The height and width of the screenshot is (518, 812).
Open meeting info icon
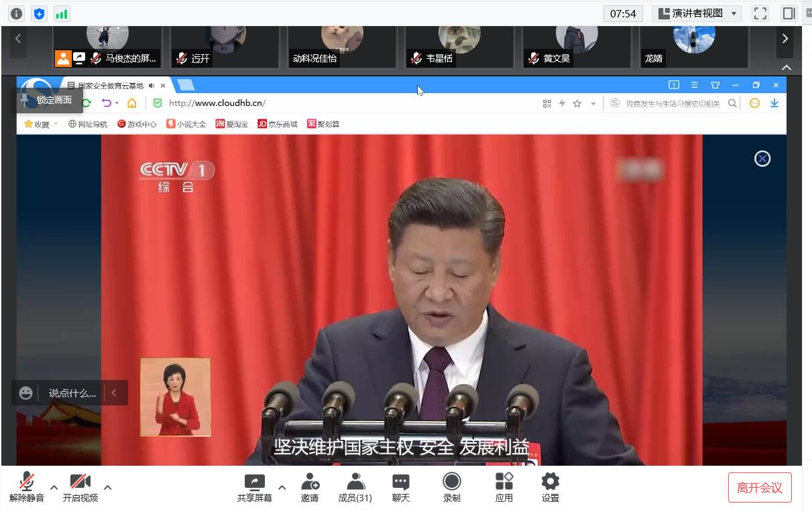coord(17,13)
